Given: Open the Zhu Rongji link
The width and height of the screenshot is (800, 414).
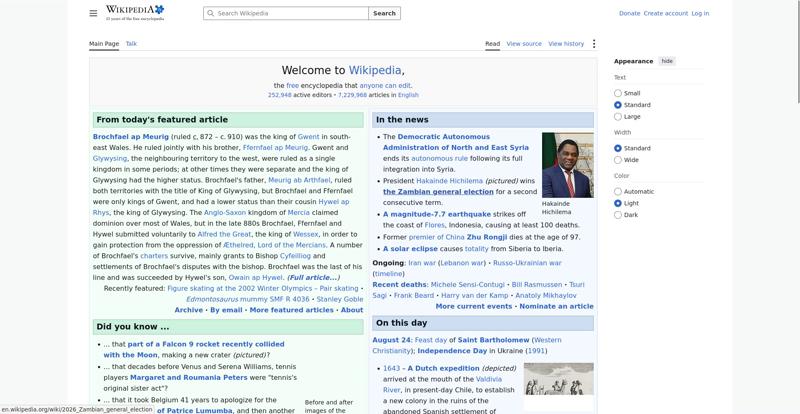Looking at the screenshot, I should point(487,237).
